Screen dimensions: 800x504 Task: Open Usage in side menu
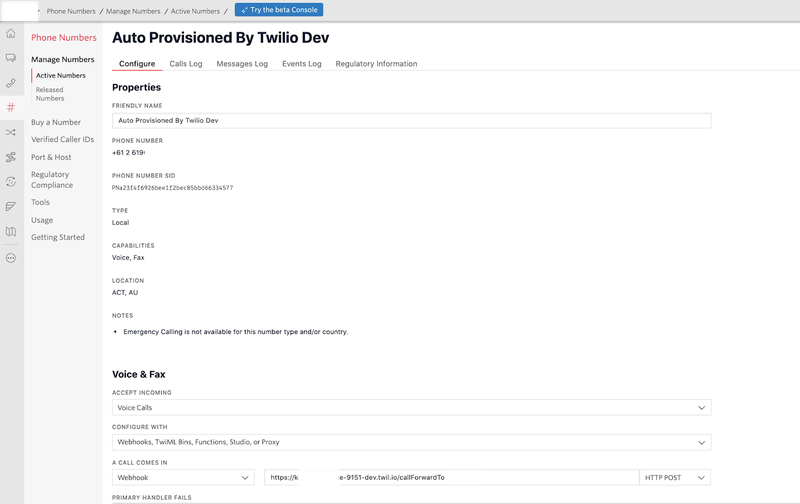tap(42, 220)
